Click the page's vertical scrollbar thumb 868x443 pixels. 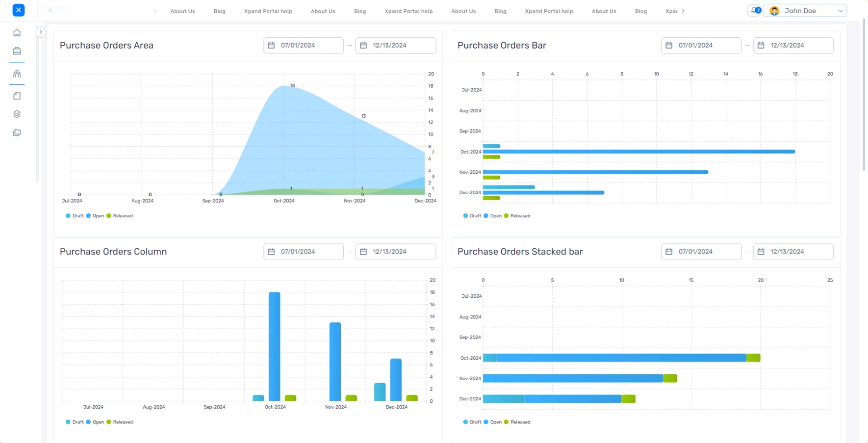864,98
